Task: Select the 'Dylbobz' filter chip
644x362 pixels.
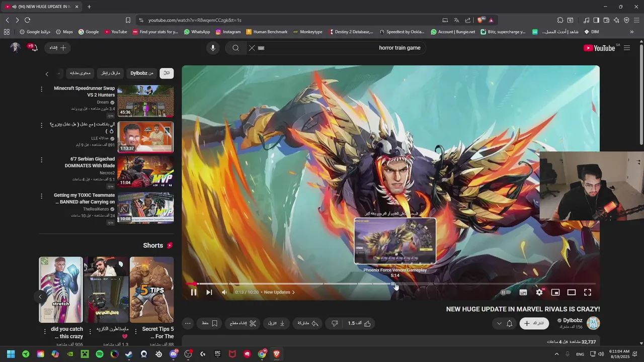Action: click(x=142, y=73)
